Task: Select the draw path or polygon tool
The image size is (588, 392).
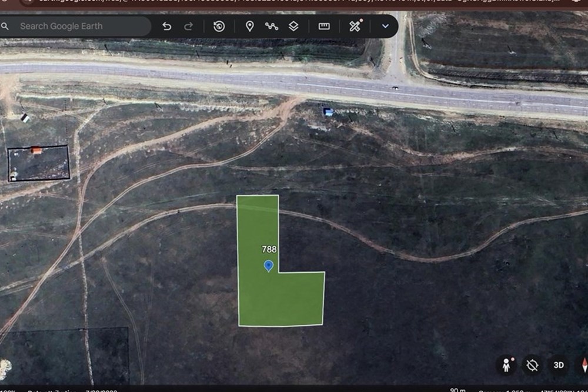Action: [x=272, y=26]
